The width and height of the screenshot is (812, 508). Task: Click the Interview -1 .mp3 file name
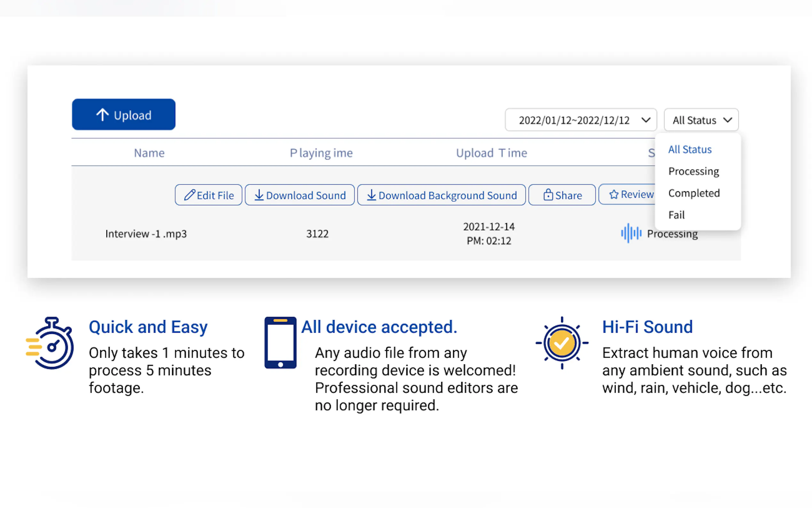pos(146,234)
